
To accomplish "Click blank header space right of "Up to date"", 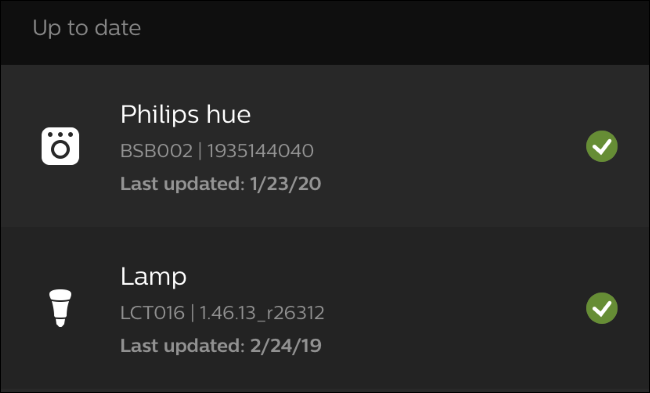I will pos(394,28).
